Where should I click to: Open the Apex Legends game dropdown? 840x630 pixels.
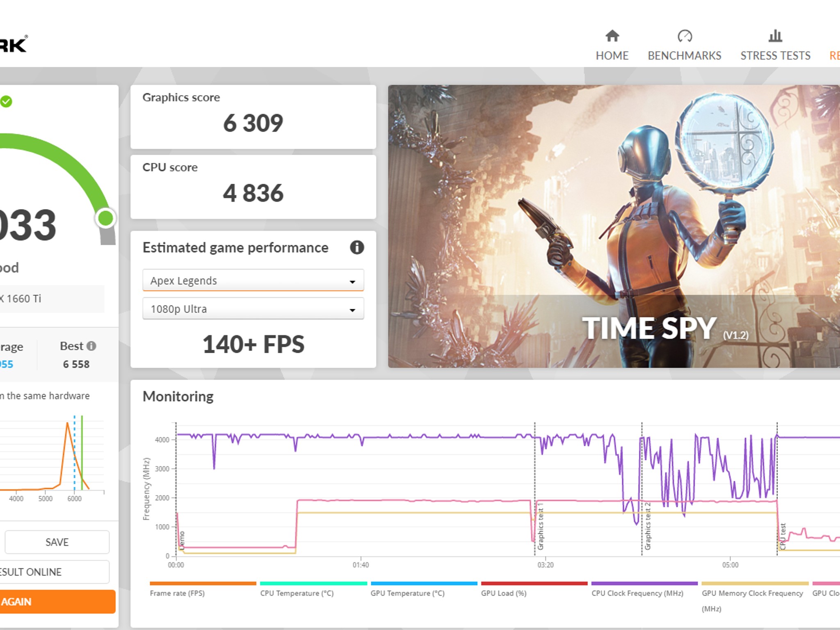click(253, 281)
